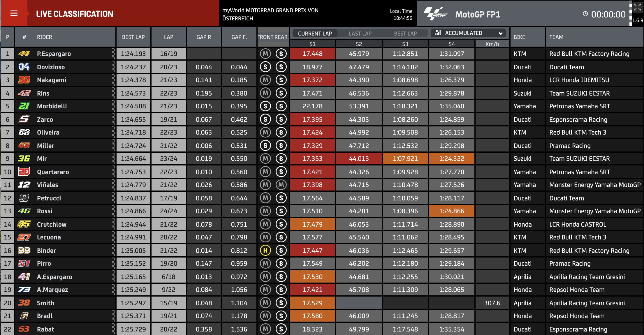Click the S1 sector header
Image resolution: width=644 pixels, height=335 pixels.
(312, 44)
